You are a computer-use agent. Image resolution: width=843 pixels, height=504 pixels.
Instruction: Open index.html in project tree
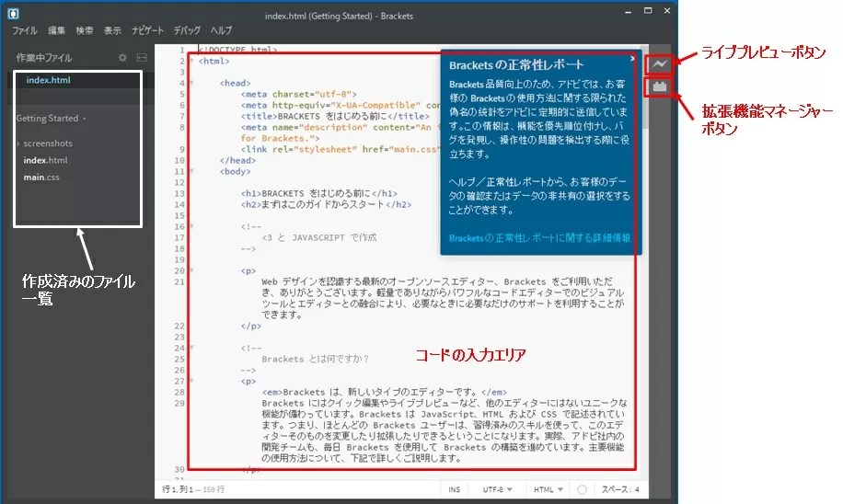pyautogui.click(x=45, y=160)
